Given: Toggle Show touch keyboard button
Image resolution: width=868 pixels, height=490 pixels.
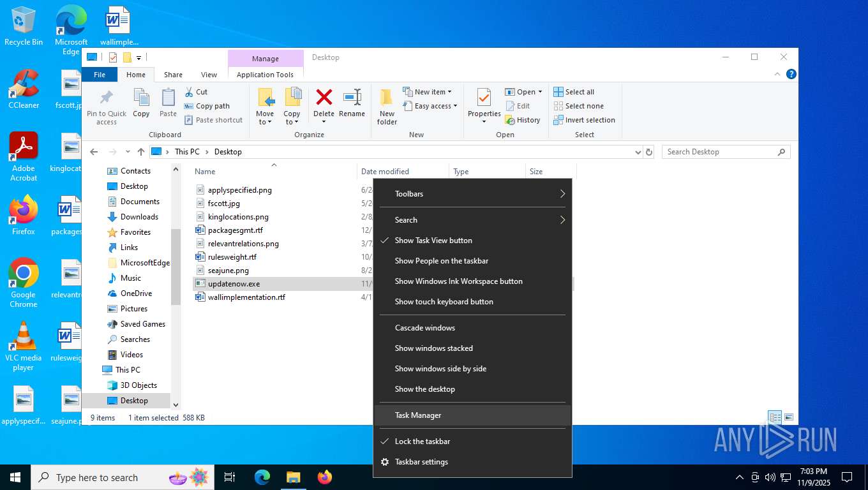Looking at the screenshot, I should point(473,302).
